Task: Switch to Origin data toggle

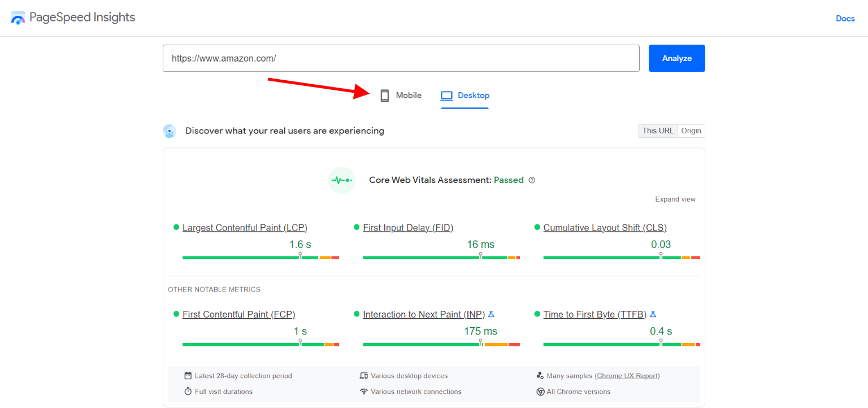Action: tap(691, 131)
